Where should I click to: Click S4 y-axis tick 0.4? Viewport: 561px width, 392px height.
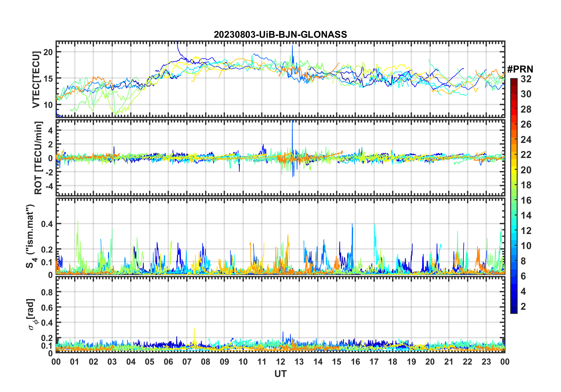pos(47,224)
